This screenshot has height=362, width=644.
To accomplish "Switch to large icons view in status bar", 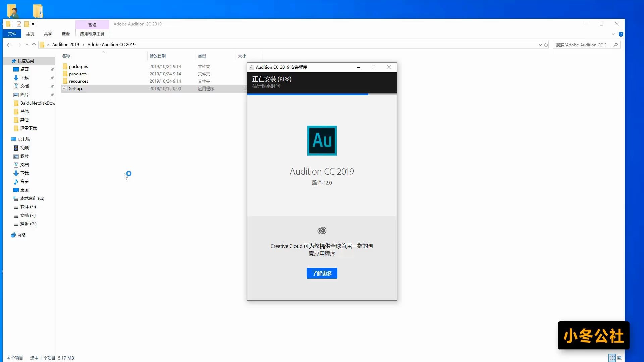I will [x=620, y=358].
